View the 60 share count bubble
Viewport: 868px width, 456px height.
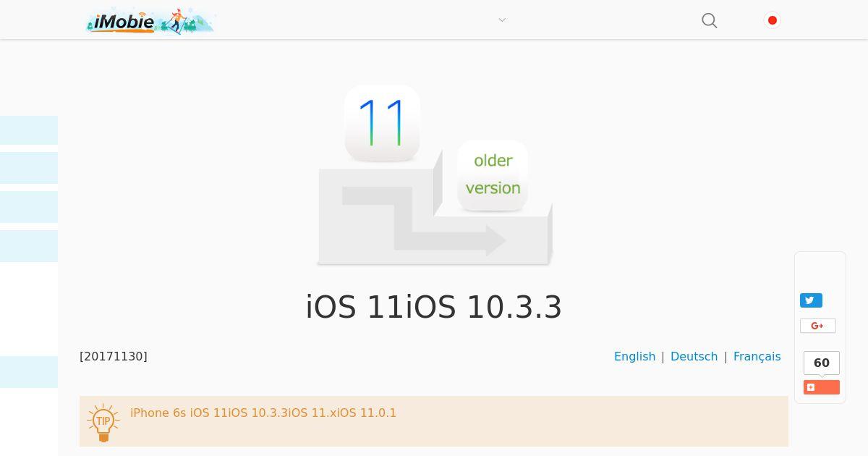coord(822,363)
